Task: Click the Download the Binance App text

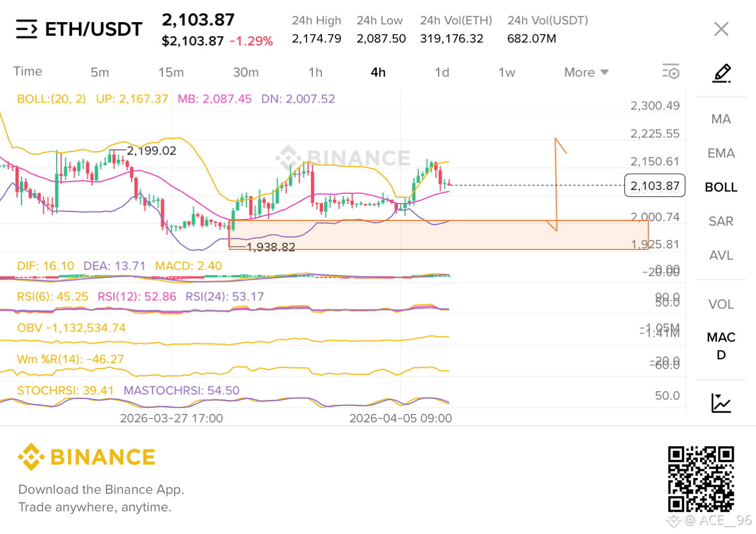Action: point(101,489)
